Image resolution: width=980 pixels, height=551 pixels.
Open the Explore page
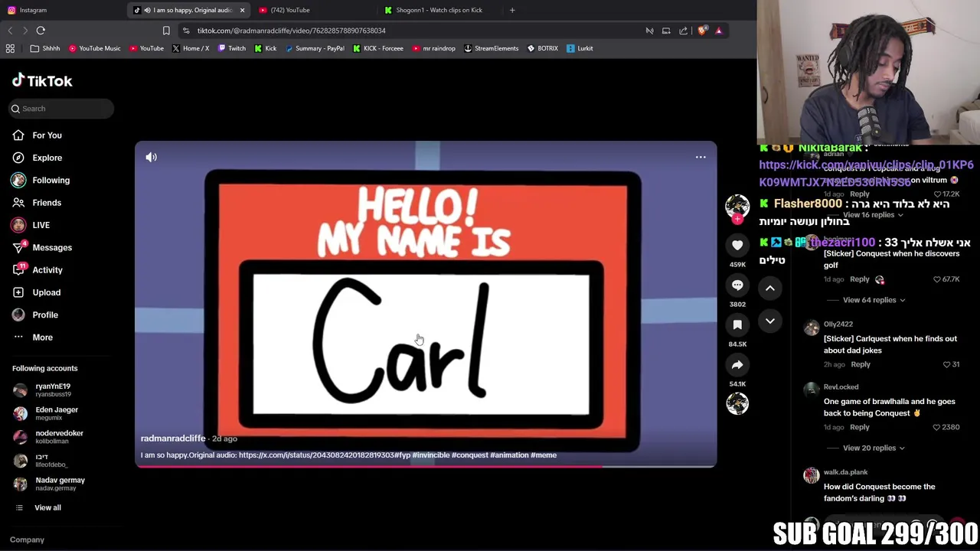click(x=47, y=158)
